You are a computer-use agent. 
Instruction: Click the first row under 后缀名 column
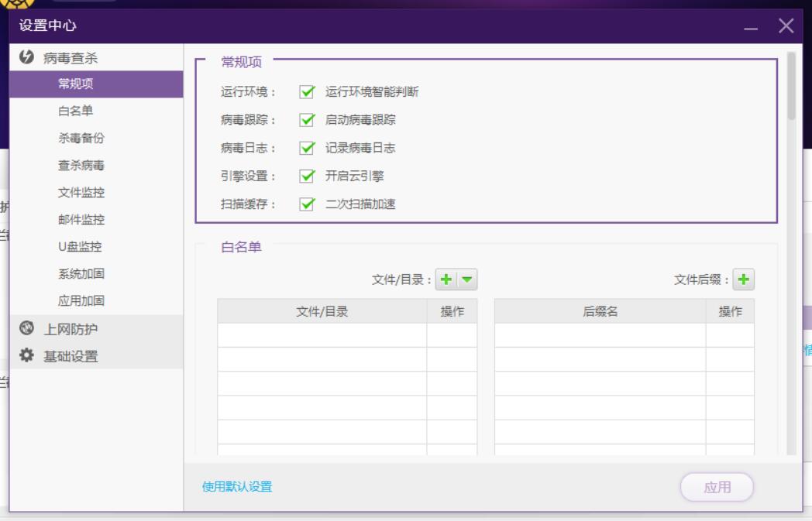600,335
